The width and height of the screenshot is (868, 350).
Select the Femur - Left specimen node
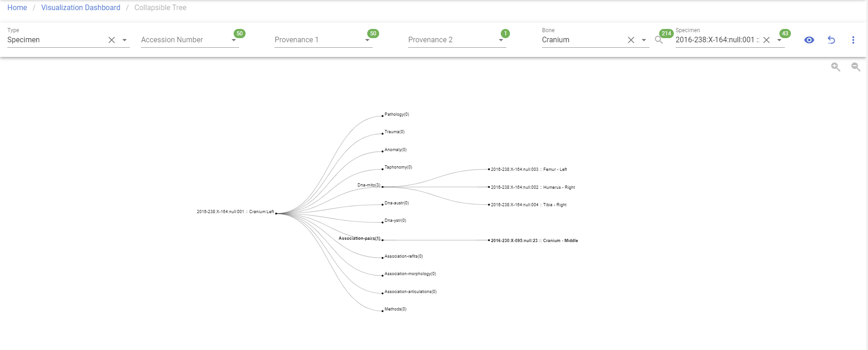528,169
